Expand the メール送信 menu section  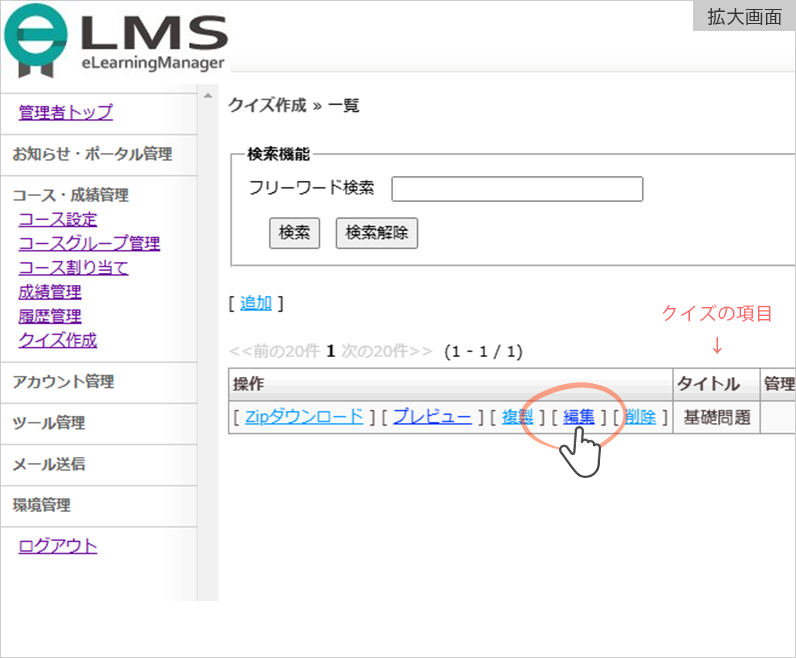click(49, 464)
